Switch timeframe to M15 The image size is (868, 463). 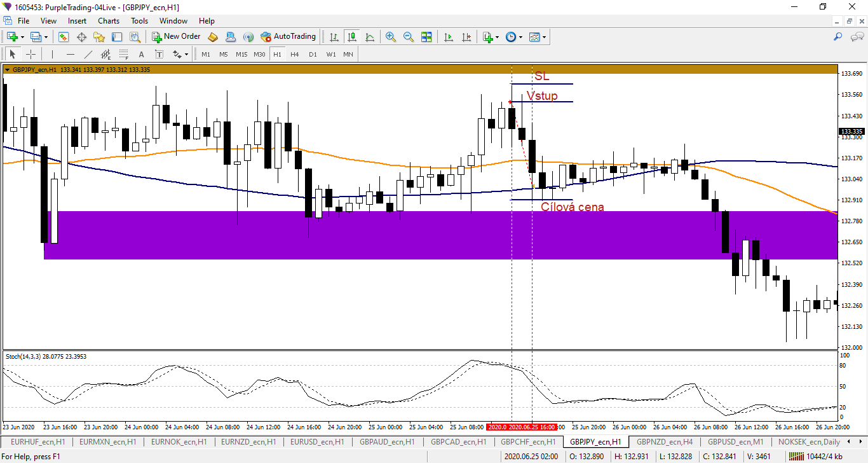point(241,55)
